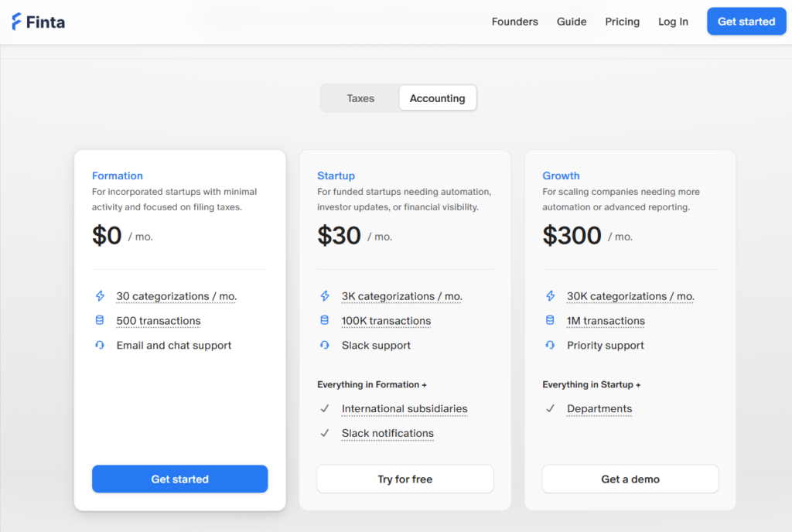792x532 pixels.
Task: Click Try for free under Startup plan
Action: [405, 479]
